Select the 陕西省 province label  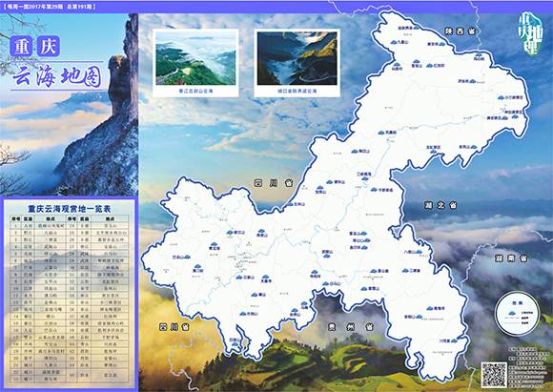[x=461, y=31]
